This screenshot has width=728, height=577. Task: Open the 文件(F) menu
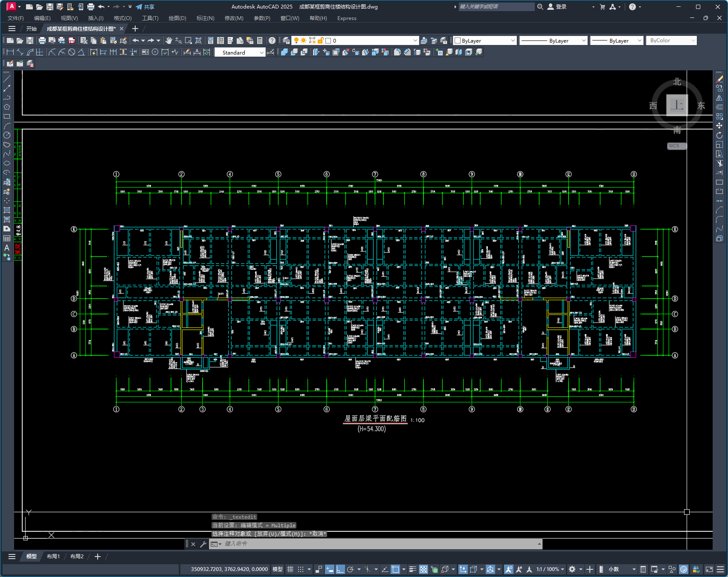[16, 18]
